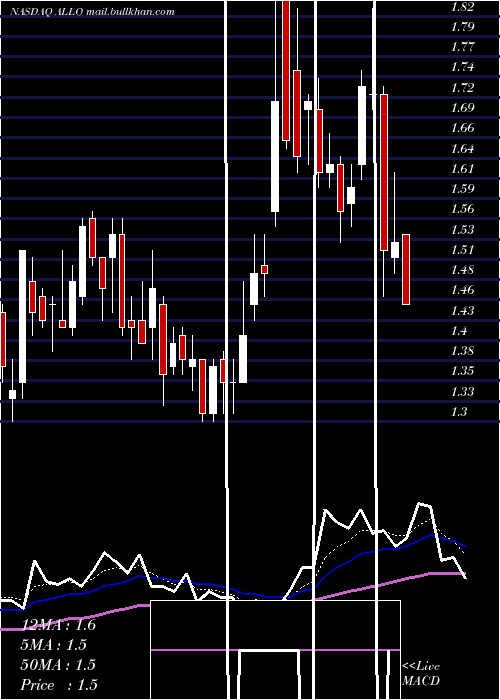Select the 1.59 price axis label

[x=462, y=189]
